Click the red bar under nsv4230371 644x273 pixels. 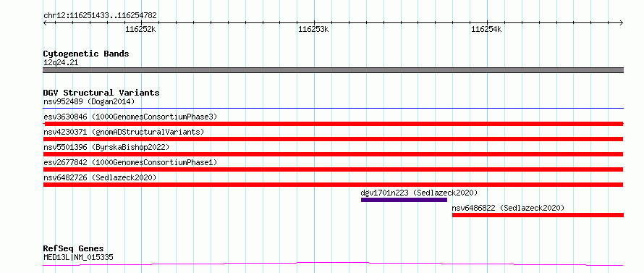333,139
